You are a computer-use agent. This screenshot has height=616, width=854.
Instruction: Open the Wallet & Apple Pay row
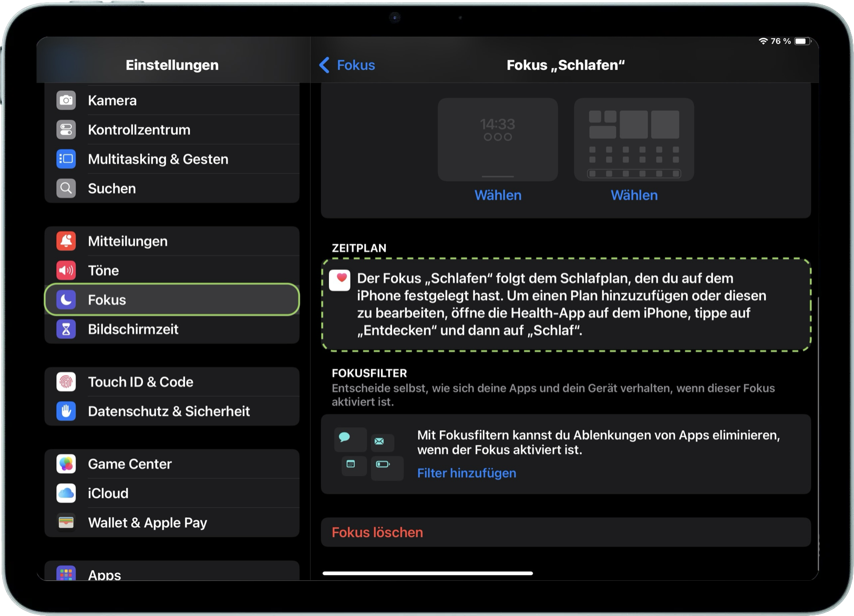[x=172, y=523]
